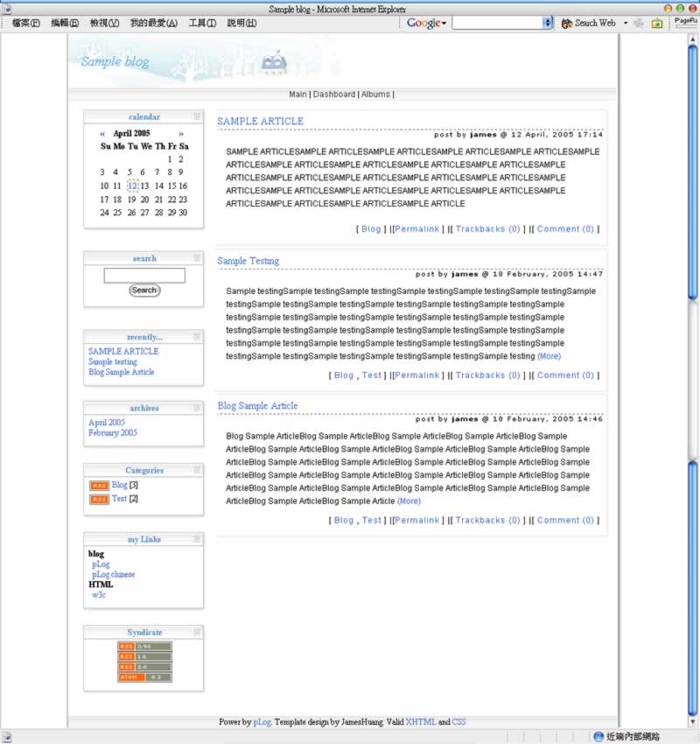The image size is (700, 744).
Task: Go to next month in calendar
Action: coord(181,134)
